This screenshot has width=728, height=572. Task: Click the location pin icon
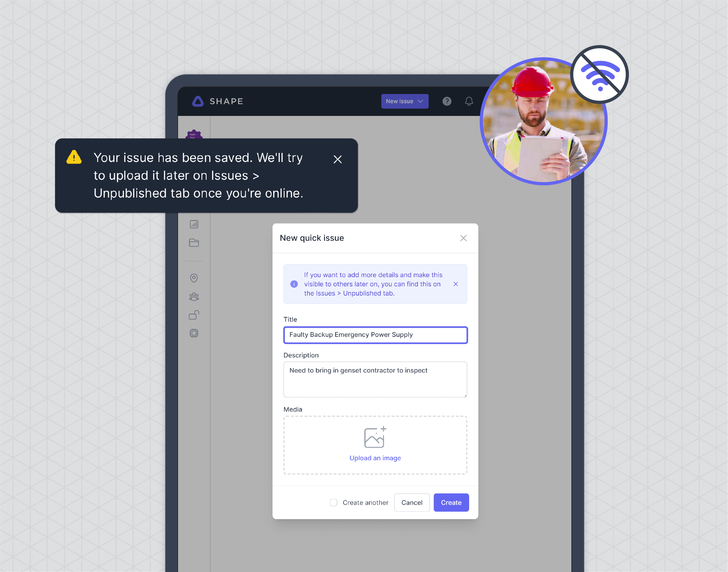194,278
